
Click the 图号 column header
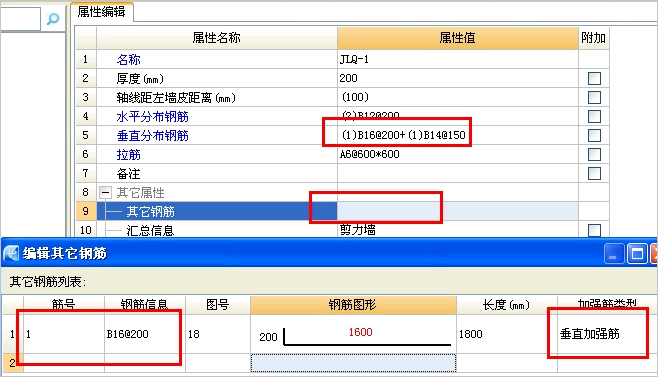click(x=218, y=305)
